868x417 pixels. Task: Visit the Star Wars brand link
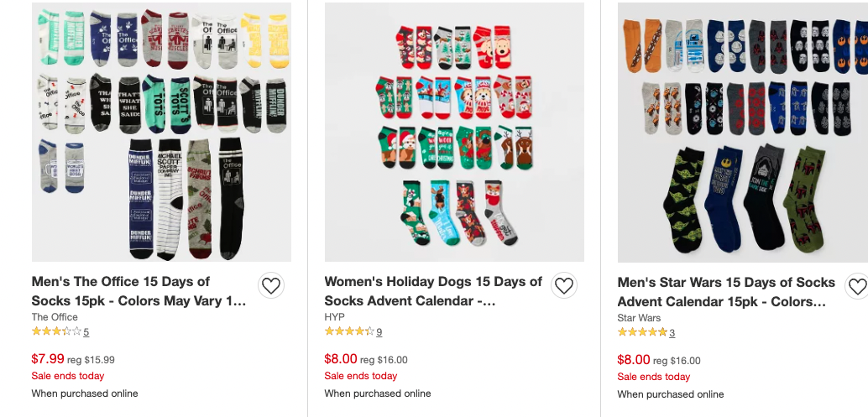point(639,318)
